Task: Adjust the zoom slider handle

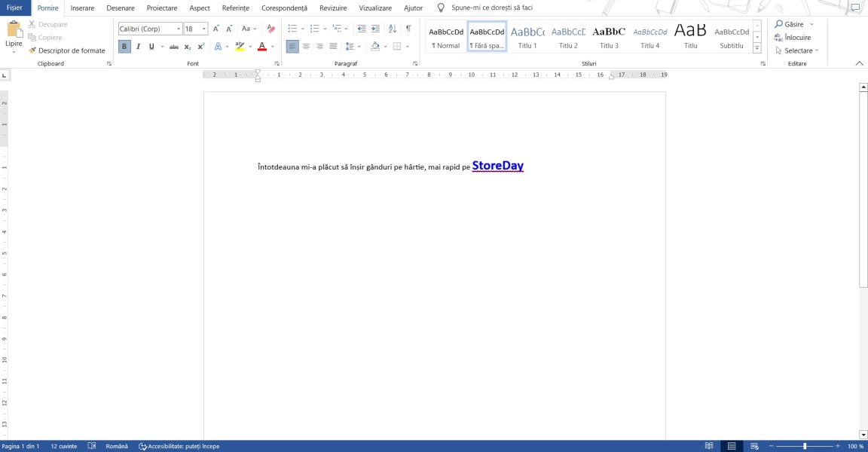Action: [805, 446]
